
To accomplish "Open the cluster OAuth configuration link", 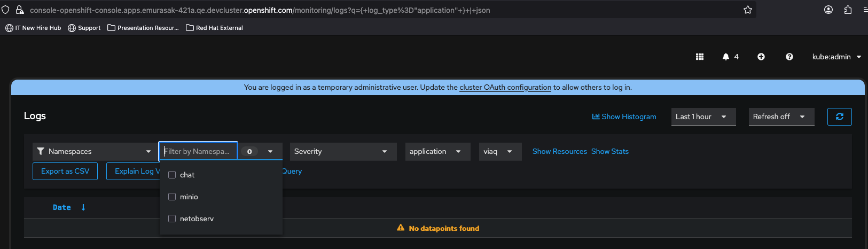I will pyautogui.click(x=505, y=87).
